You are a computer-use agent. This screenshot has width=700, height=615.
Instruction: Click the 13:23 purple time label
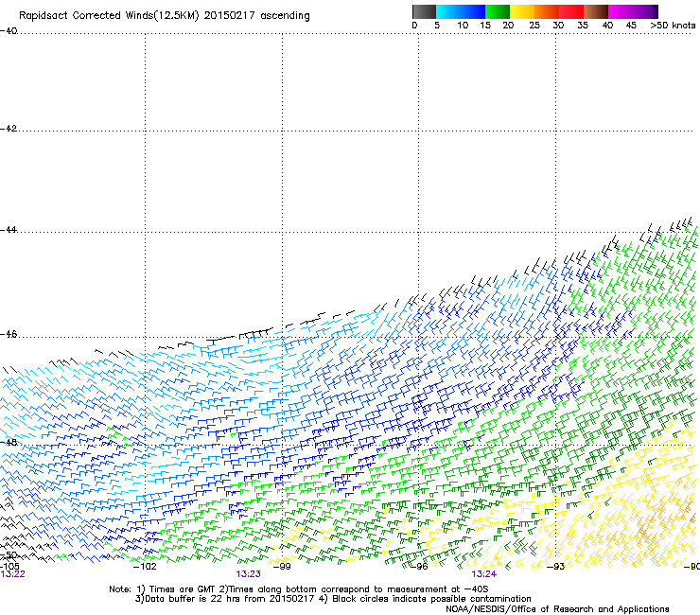tap(248, 574)
